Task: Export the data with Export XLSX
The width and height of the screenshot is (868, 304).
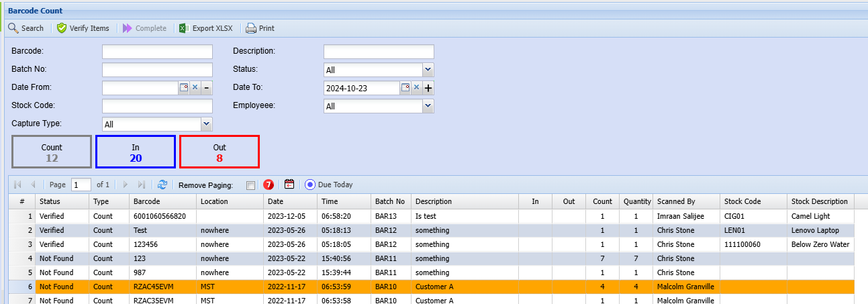Action: pyautogui.click(x=205, y=28)
